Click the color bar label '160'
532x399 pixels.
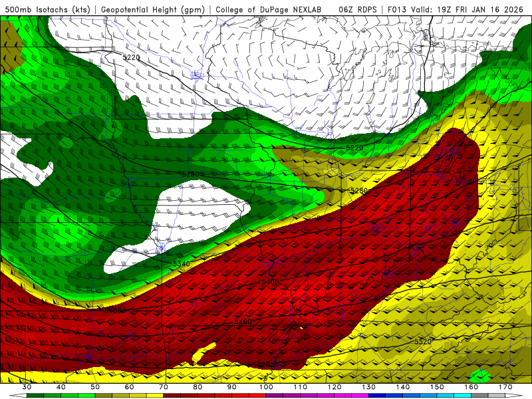tap(471, 387)
